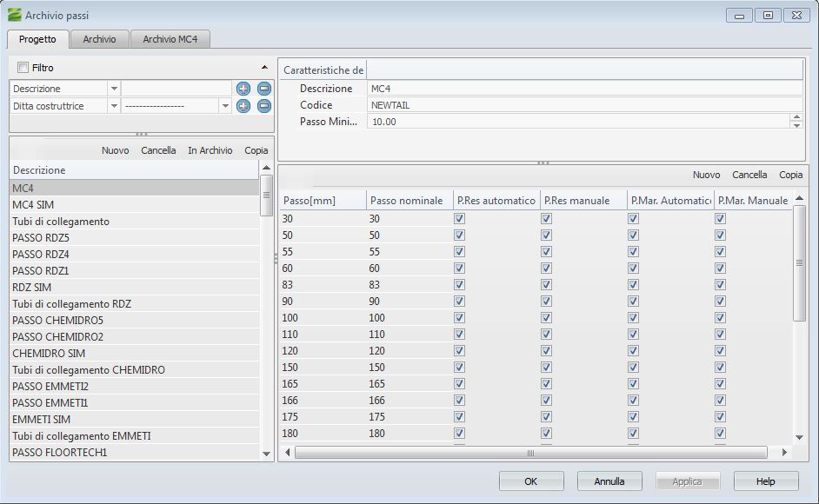The image size is (819, 504).
Task: Click the left arrow of the horizontal table scrollbar
Action: [x=287, y=453]
